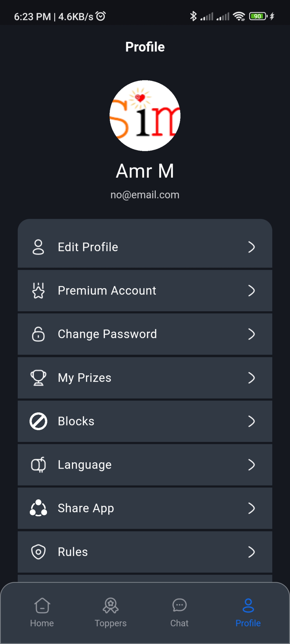Viewport: 290px width, 644px height.
Task: Tap the My Prizes trophy icon
Action: tap(38, 378)
